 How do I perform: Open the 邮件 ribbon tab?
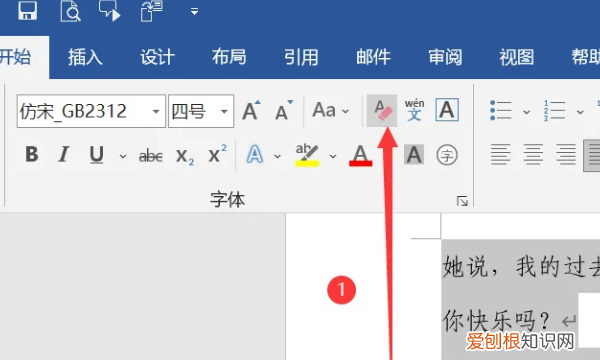tap(373, 57)
